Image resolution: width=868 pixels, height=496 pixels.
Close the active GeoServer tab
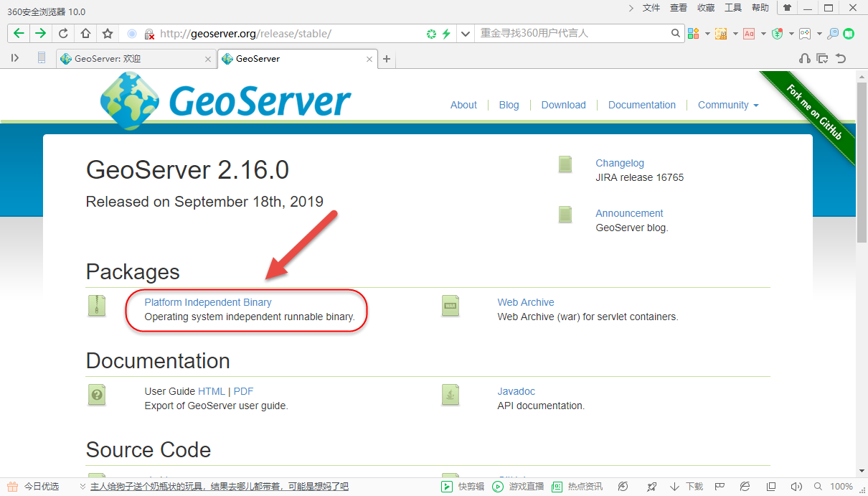click(369, 59)
